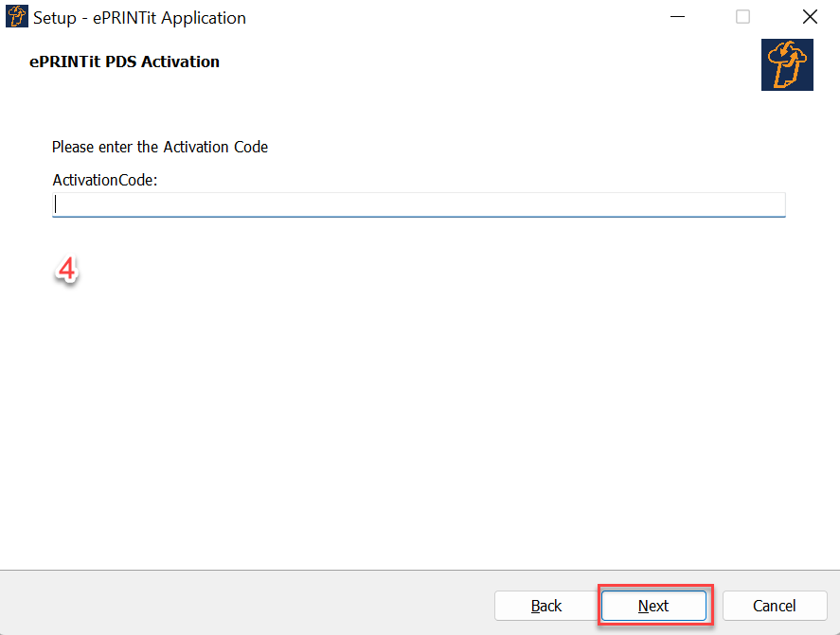Close the ePRINTit Setup window
840x635 pixels.
click(810, 17)
